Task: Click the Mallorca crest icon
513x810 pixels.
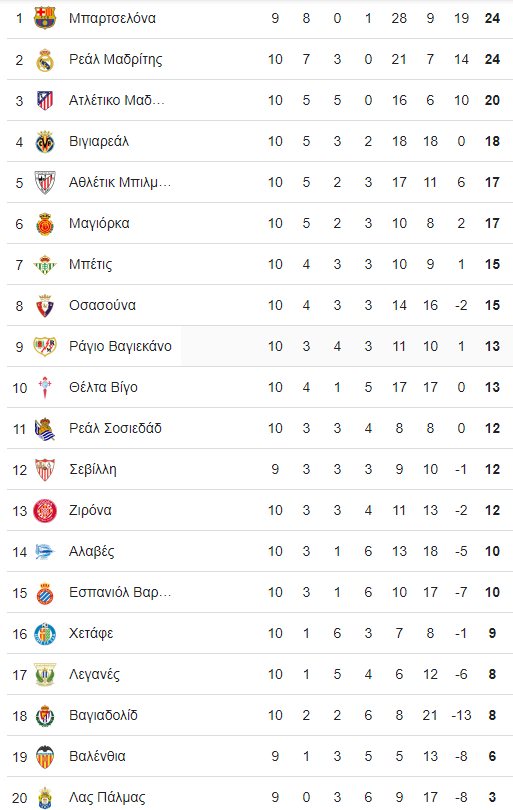Action: point(45,224)
